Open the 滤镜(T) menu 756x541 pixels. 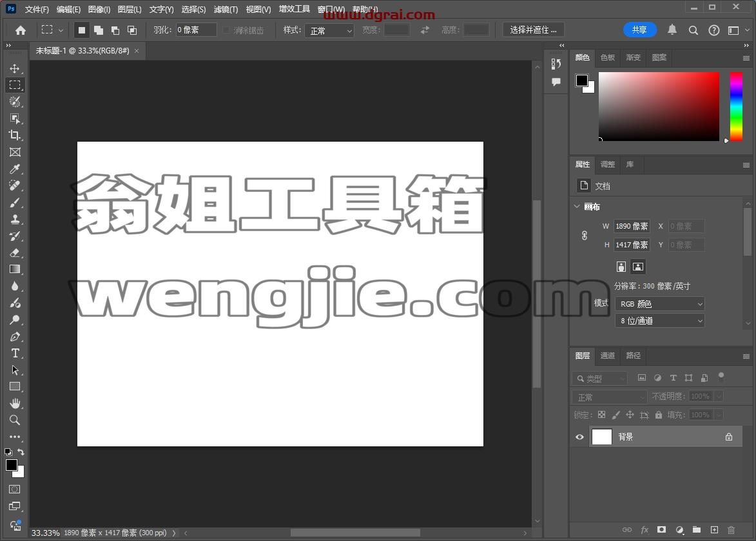[226, 9]
